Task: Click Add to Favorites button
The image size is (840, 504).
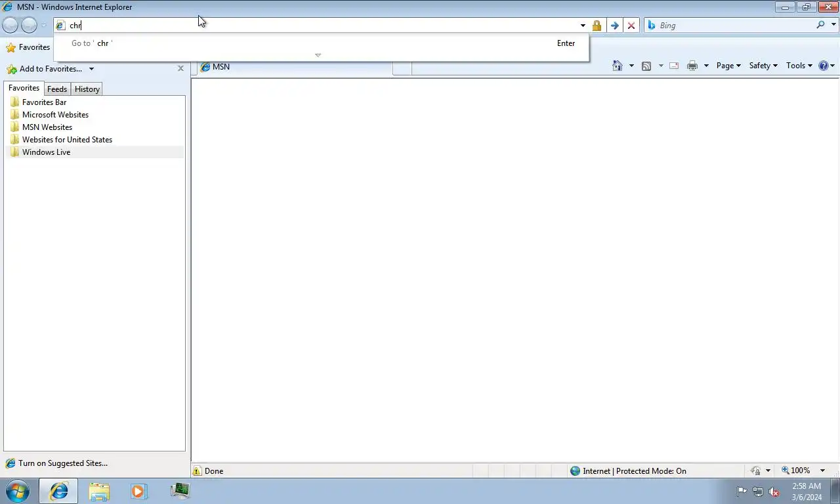Action: tap(45, 69)
